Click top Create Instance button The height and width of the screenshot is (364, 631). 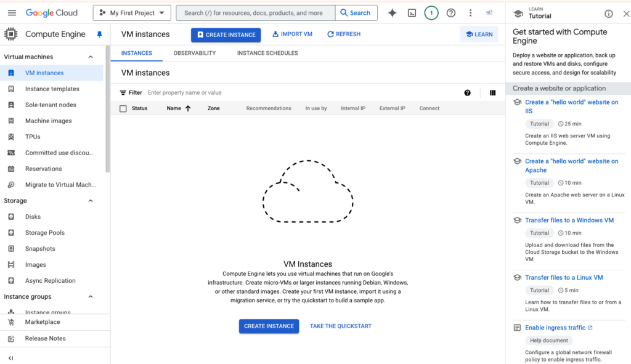[x=226, y=34]
